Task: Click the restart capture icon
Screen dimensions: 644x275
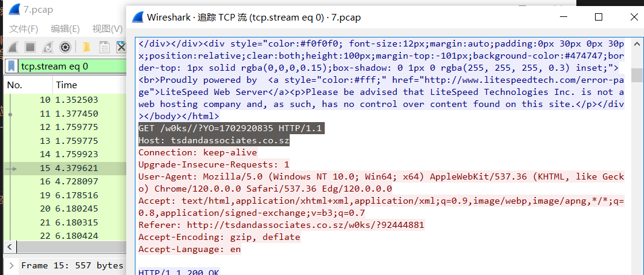Action: click(x=47, y=47)
